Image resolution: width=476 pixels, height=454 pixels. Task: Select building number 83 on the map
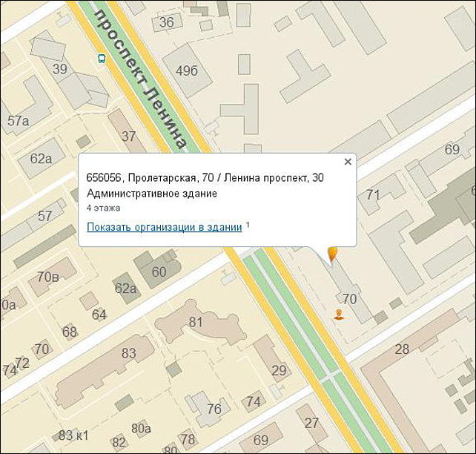click(128, 352)
